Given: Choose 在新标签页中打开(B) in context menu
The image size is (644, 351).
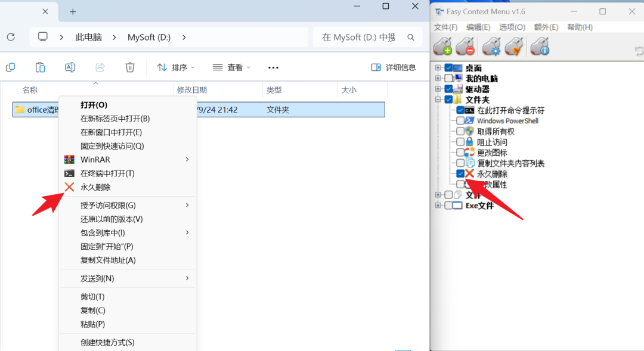Looking at the screenshot, I should pos(128,119).
